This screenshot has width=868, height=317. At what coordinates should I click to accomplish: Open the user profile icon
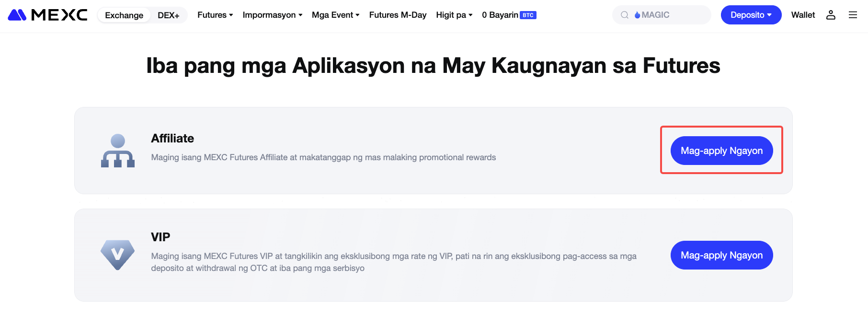pos(831,15)
